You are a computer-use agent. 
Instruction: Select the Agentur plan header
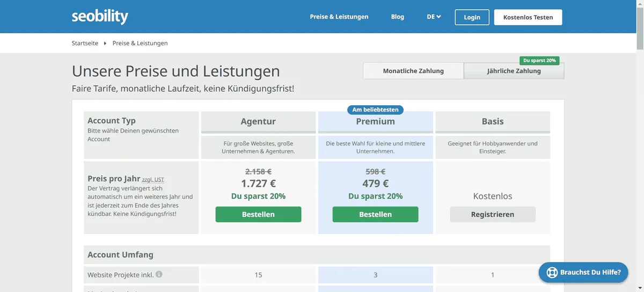pyautogui.click(x=258, y=121)
